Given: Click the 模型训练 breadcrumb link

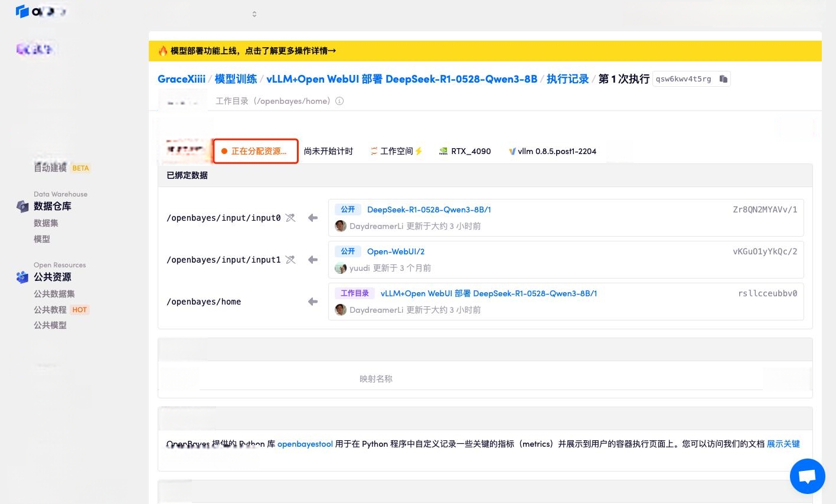Looking at the screenshot, I should (236, 79).
